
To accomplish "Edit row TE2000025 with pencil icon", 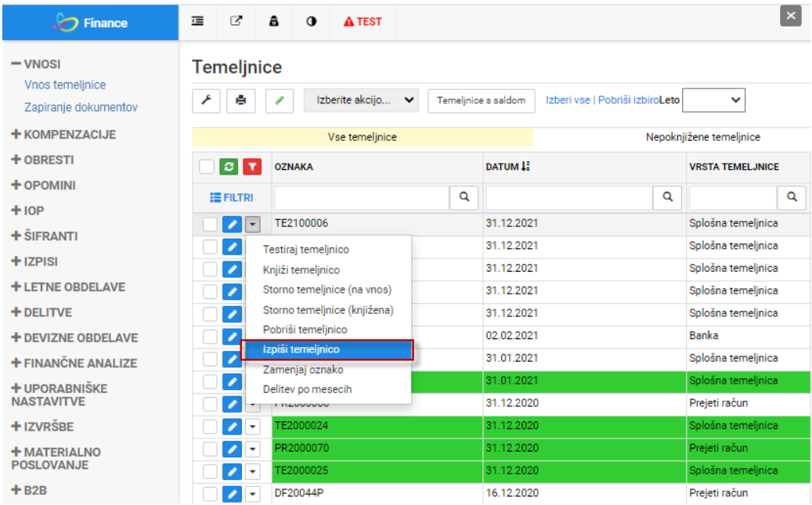I will (232, 472).
